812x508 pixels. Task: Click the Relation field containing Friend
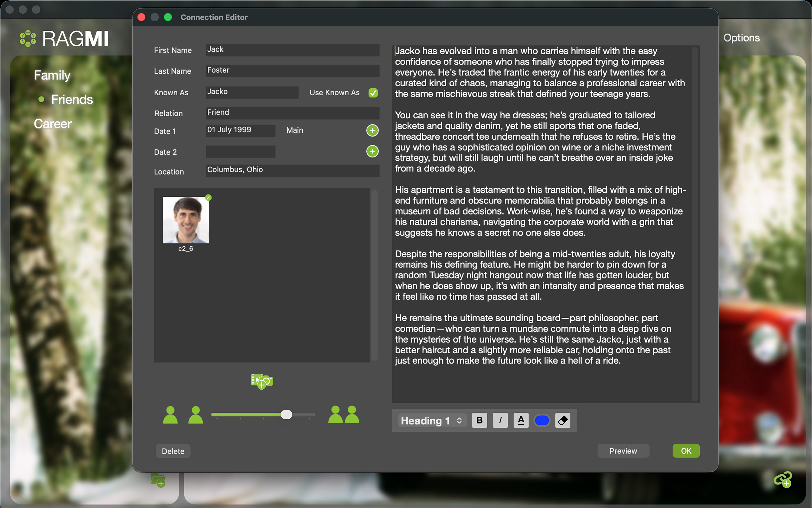tap(292, 113)
